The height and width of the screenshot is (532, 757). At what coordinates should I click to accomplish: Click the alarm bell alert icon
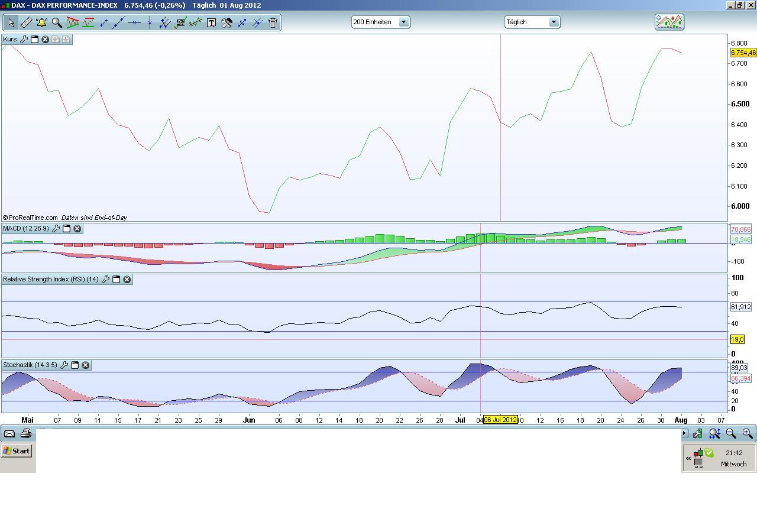(x=41, y=22)
